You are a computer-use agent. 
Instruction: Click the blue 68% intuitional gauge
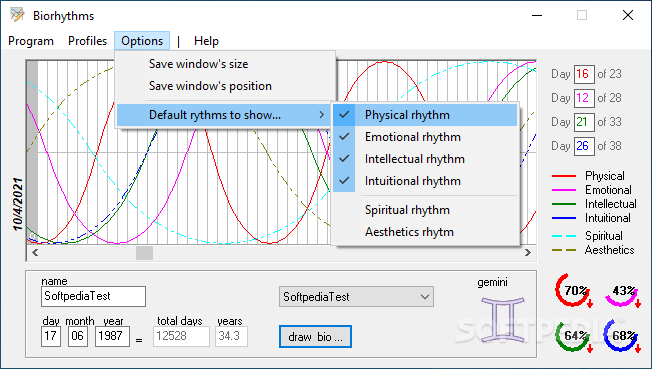622,336
